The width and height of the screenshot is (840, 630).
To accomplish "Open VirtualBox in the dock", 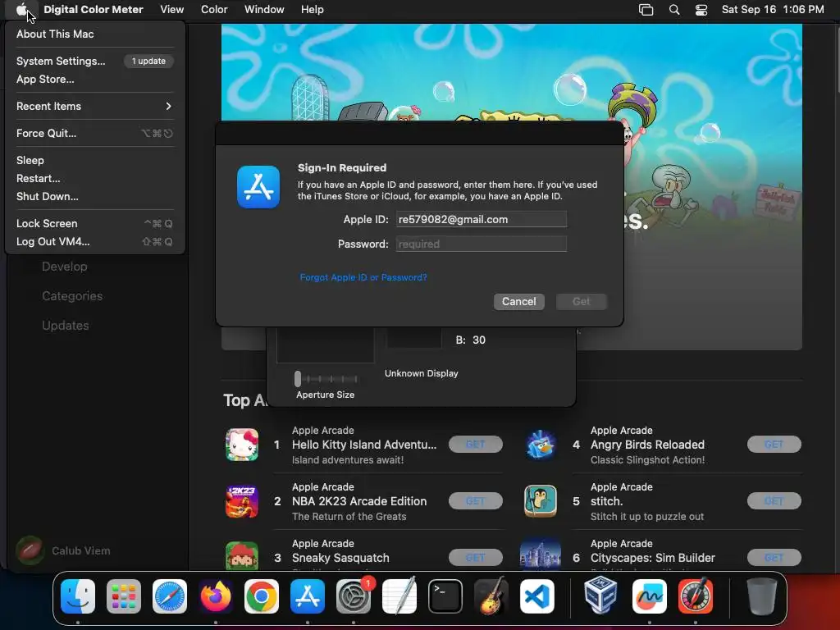I will (x=600, y=596).
